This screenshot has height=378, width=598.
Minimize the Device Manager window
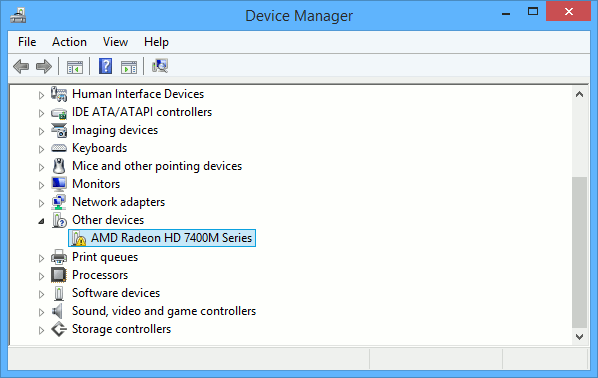click(x=506, y=14)
